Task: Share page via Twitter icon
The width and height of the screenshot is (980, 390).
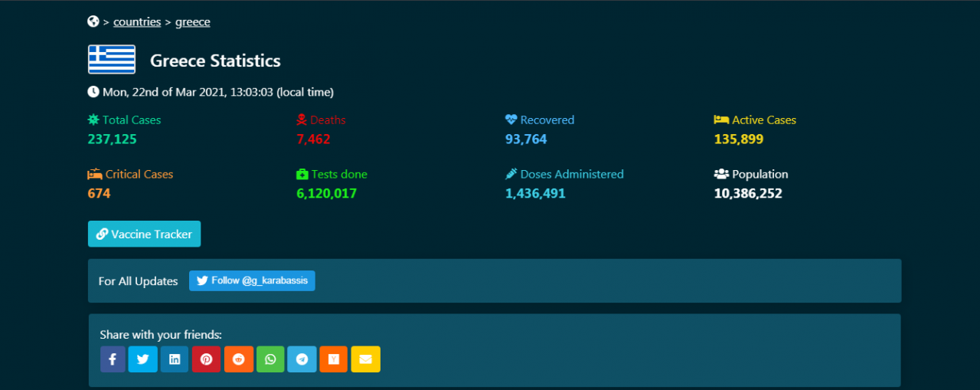Action: [x=143, y=359]
